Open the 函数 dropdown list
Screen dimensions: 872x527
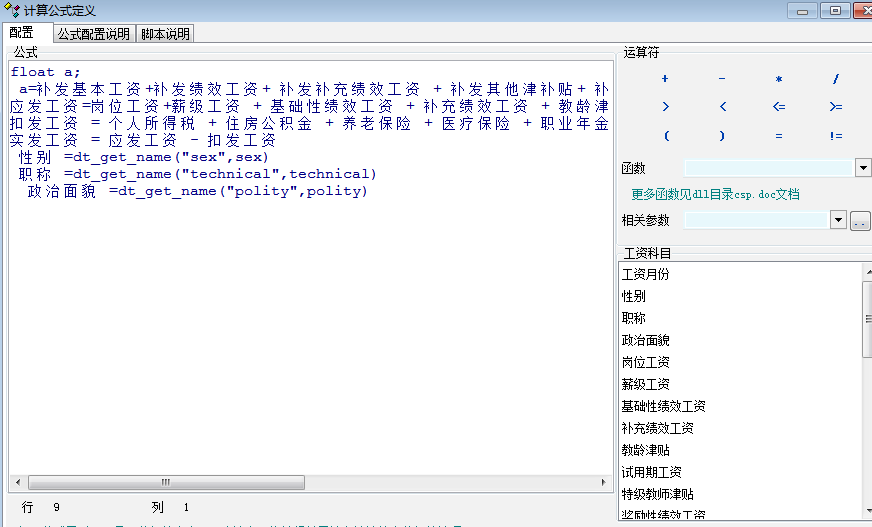863,168
